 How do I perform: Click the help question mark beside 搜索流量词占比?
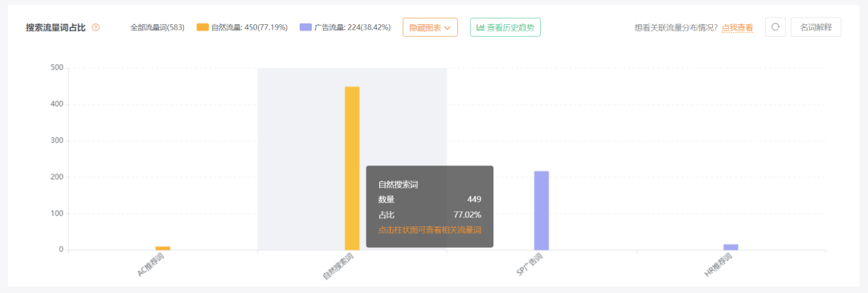[96, 27]
